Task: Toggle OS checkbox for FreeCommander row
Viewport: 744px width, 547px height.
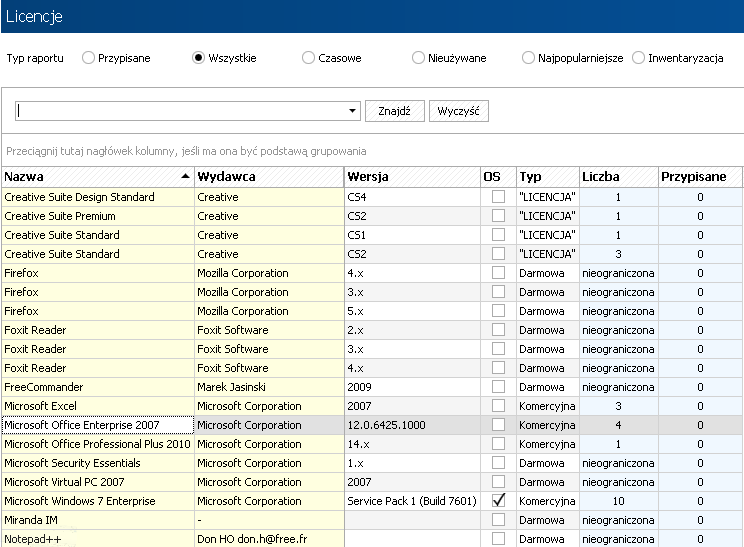Action: [498, 386]
